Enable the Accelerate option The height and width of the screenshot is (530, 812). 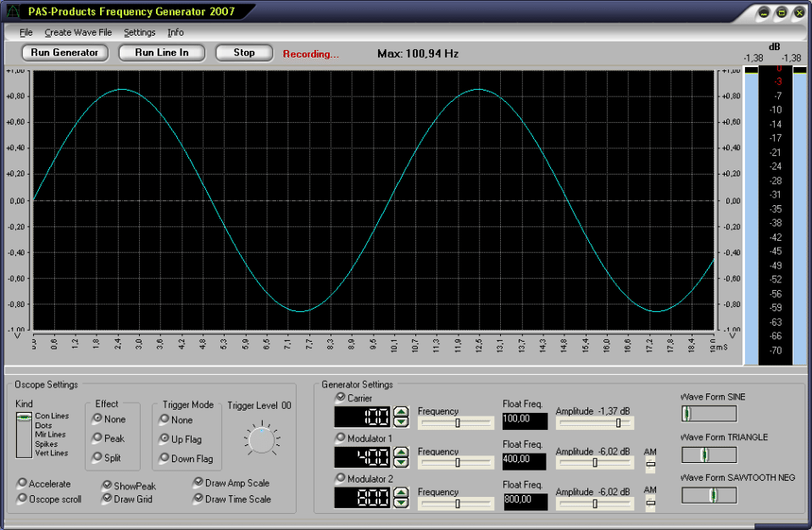point(22,483)
